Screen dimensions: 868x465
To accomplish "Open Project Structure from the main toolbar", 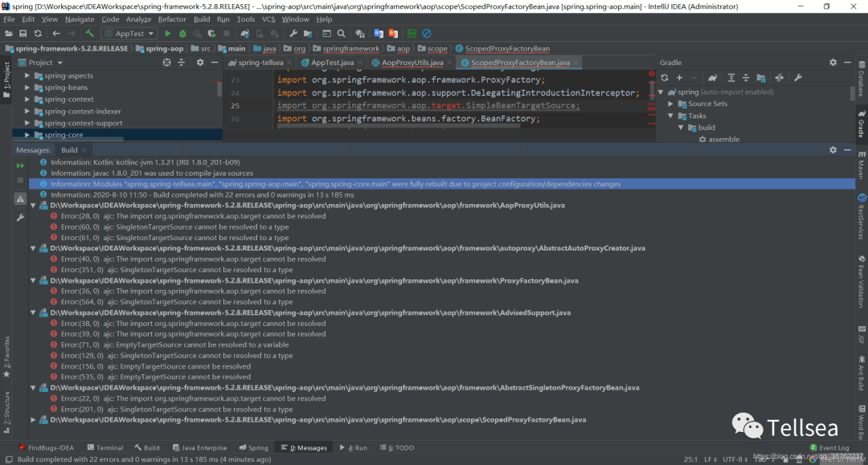I will [308, 34].
